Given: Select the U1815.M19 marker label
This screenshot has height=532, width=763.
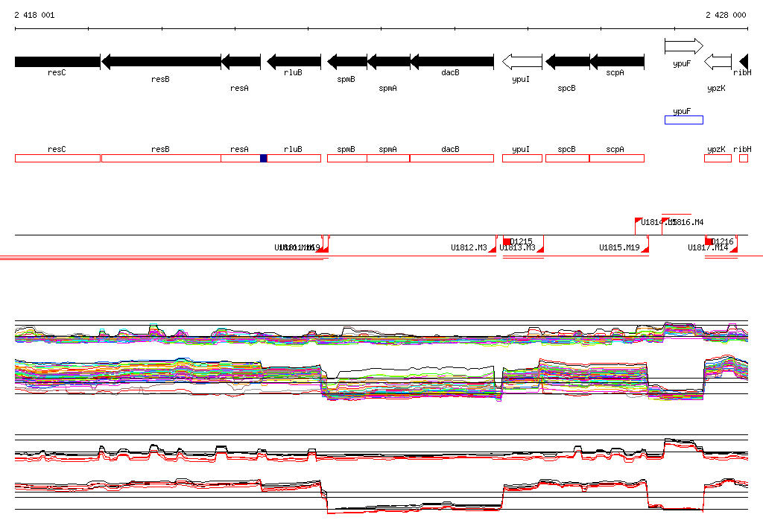Looking at the screenshot, I should [619, 247].
